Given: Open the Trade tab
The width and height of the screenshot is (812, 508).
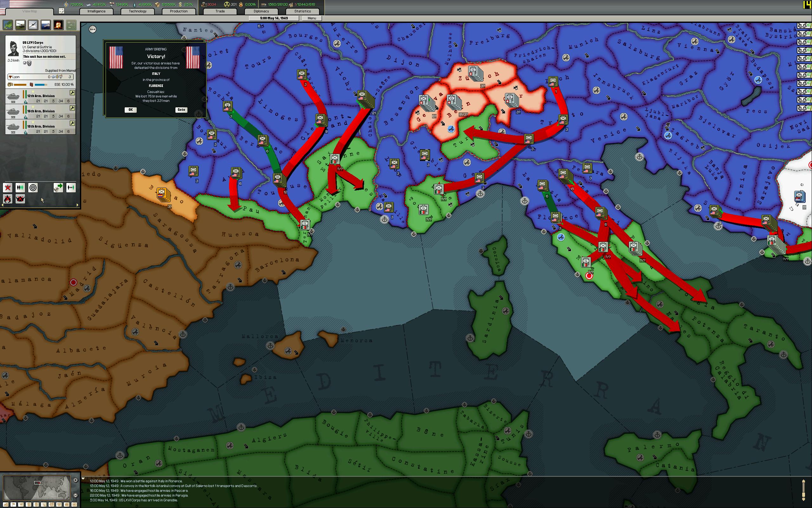Looking at the screenshot, I should (220, 11).
